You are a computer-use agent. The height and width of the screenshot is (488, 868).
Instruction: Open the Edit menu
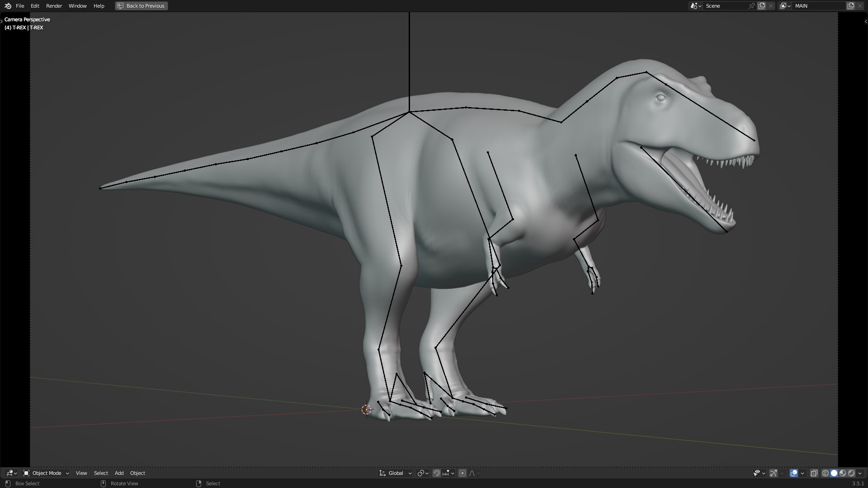tap(35, 6)
